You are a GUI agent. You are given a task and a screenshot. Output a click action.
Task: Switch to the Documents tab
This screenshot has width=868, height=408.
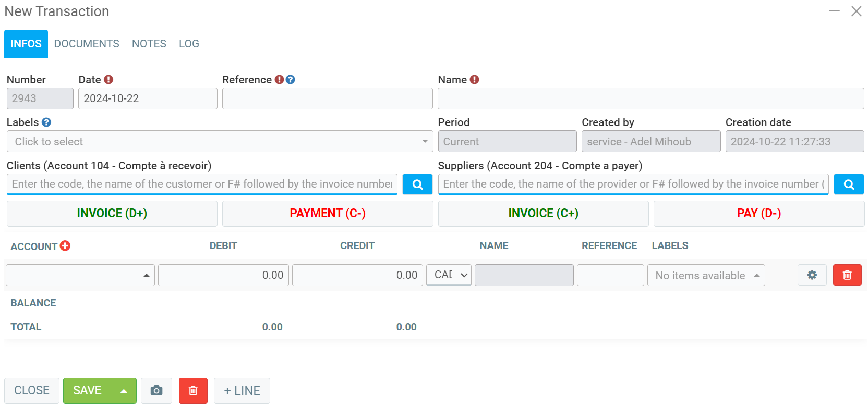click(87, 44)
